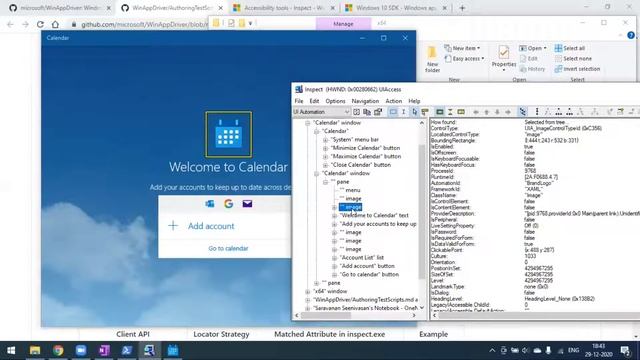Toggle the watch cursor pointer icon in Inspect toolbar
This screenshot has width=640, height=360.
pos(414,112)
